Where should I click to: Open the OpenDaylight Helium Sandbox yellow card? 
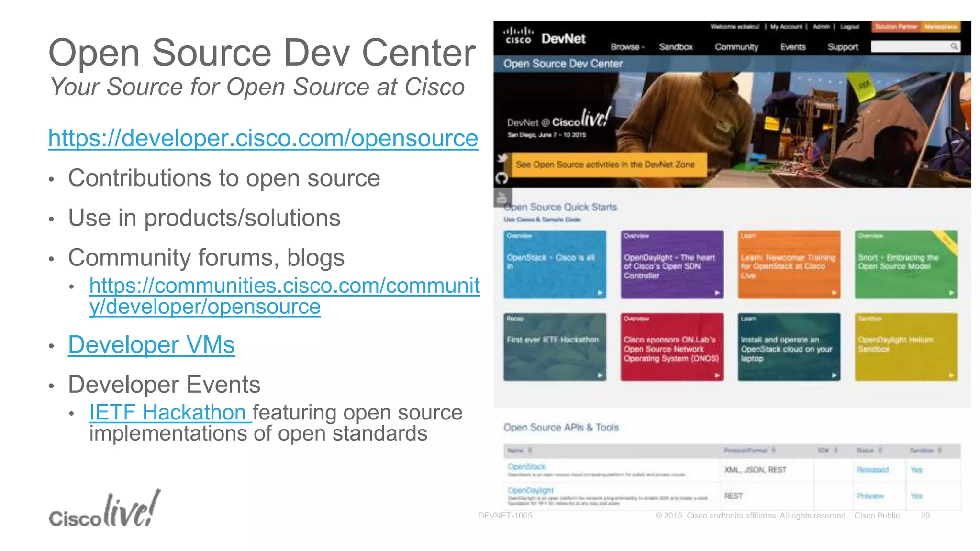906,347
